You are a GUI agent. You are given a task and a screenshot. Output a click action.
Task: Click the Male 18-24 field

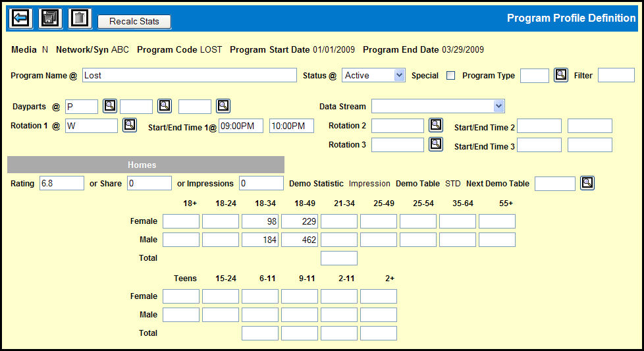[x=221, y=240]
